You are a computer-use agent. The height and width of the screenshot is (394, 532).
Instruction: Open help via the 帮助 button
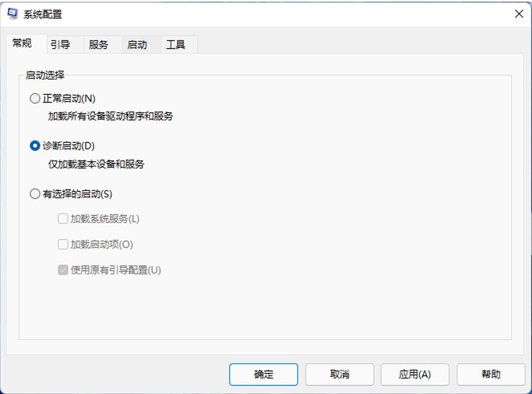click(491, 375)
